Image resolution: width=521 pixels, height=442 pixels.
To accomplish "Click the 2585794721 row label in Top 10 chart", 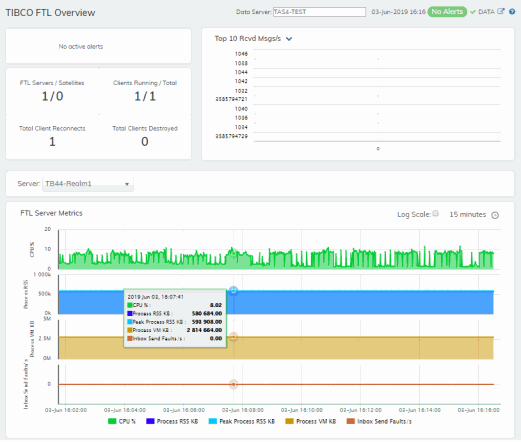I will [231, 99].
